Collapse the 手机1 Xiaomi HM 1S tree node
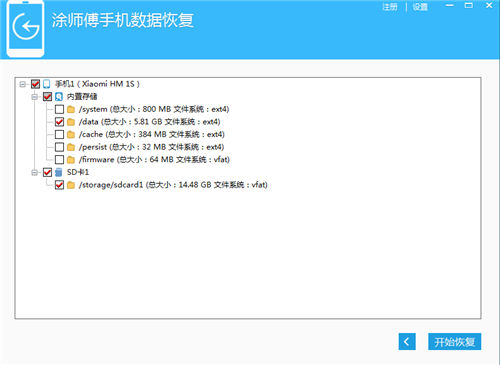 [22, 84]
